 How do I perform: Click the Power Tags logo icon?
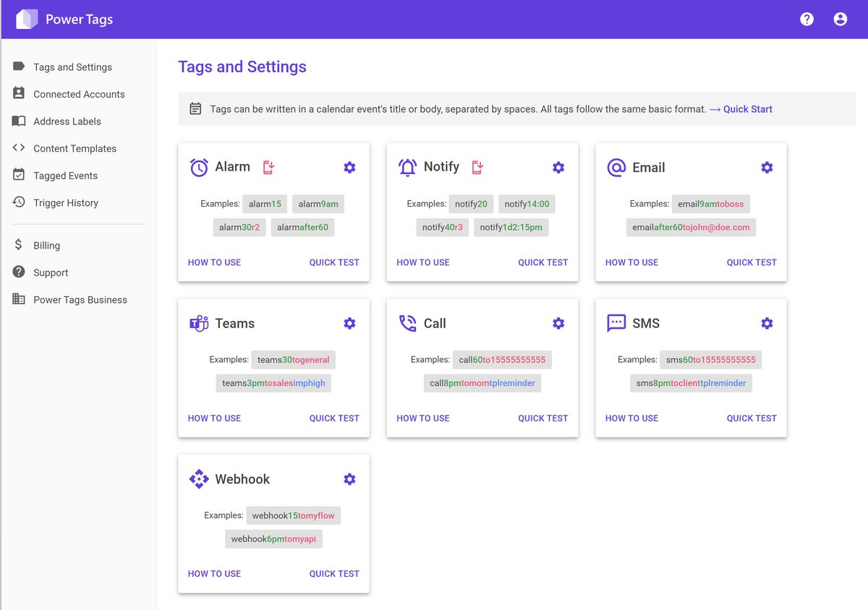point(26,18)
